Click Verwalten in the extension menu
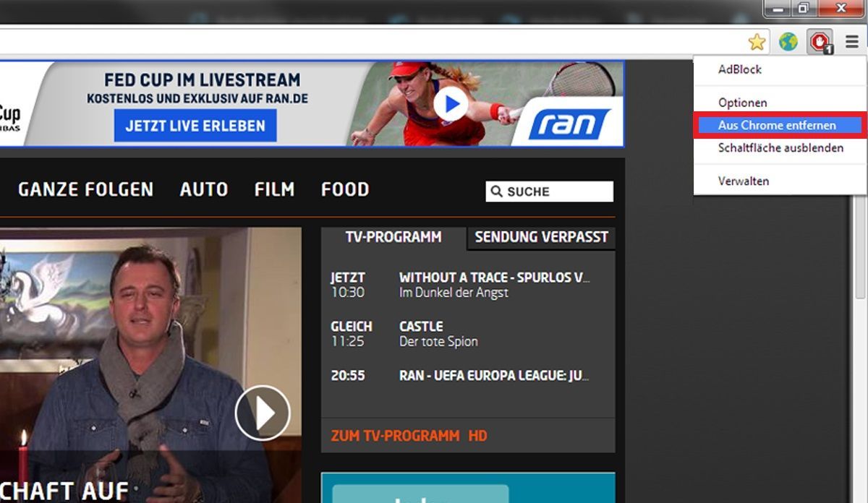Image resolution: width=868 pixels, height=503 pixels. [x=743, y=181]
